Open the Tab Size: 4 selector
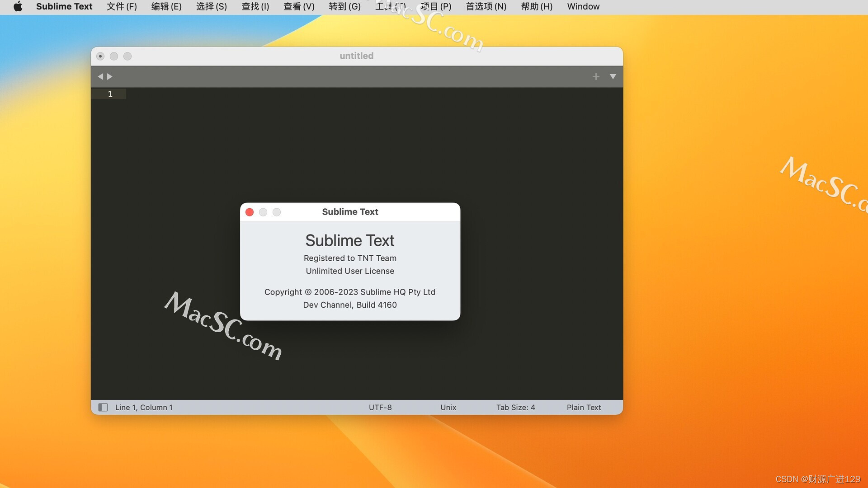The width and height of the screenshot is (868, 488). pos(516,407)
